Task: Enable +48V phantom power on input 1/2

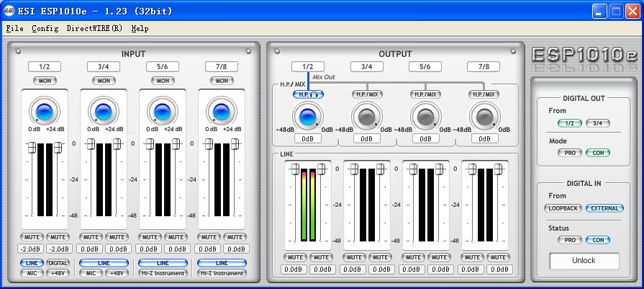Action: coord(58,273)
